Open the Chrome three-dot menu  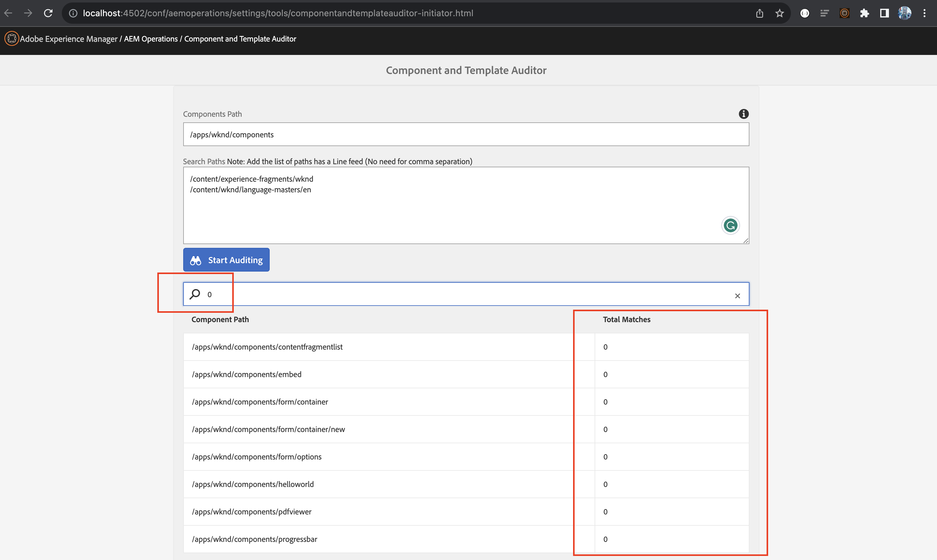924,13
